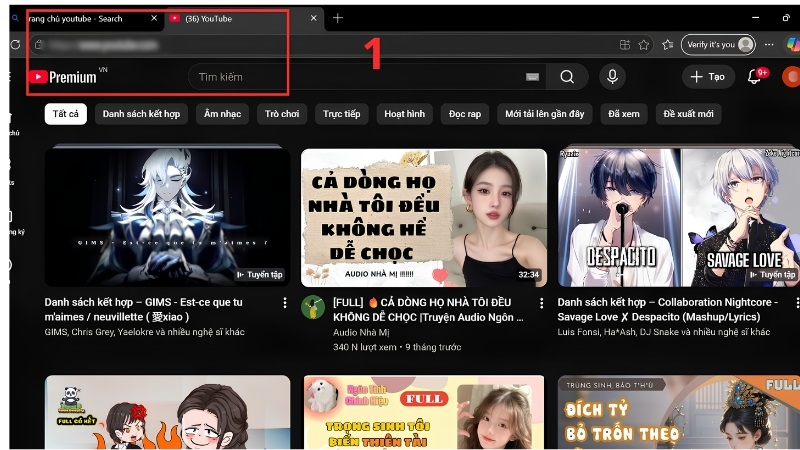Open the on-screen keyboard icon in search box

coord(532,77)
